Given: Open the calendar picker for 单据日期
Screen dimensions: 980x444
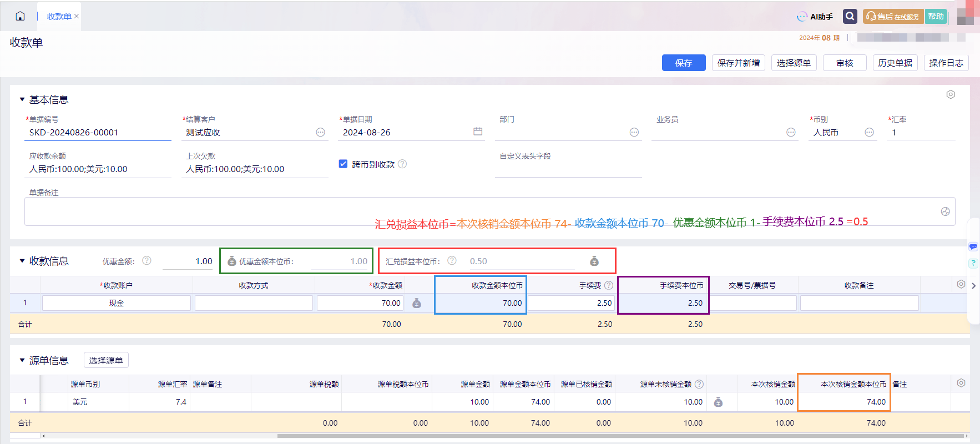Looking at the screenshot, I should pos(478,132).
